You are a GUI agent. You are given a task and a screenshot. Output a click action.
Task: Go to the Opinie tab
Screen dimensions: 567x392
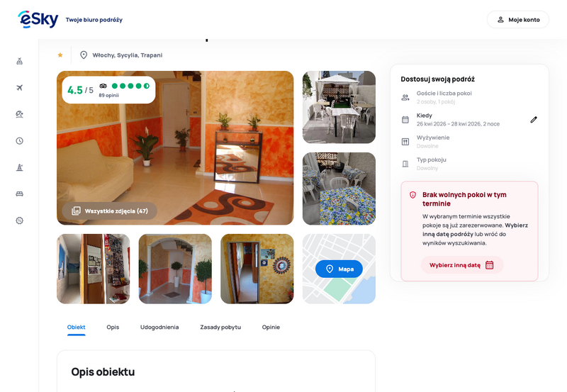coord(271,327)
